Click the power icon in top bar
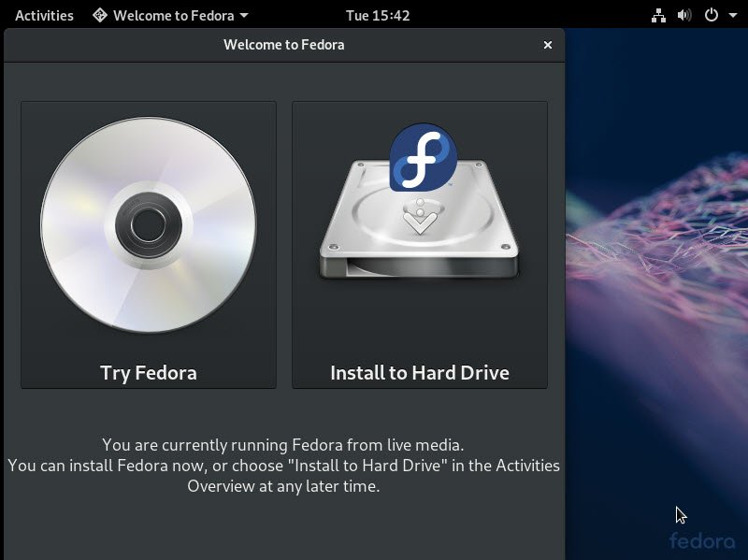748x560 pixels. (711, 15)
